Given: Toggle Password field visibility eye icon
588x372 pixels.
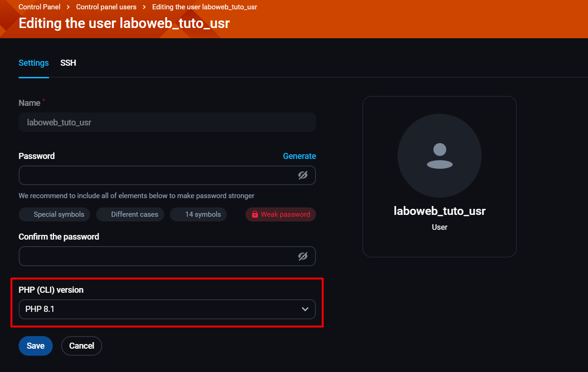Looking at the screenshot, I should pyautogui.click(x=303, y=175).
